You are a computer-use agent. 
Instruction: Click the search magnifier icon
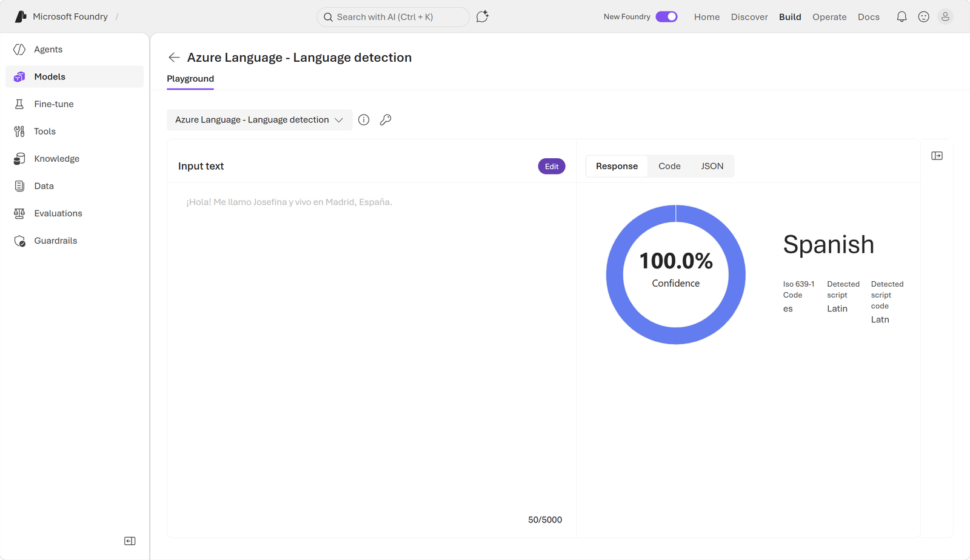pos(328,17)
